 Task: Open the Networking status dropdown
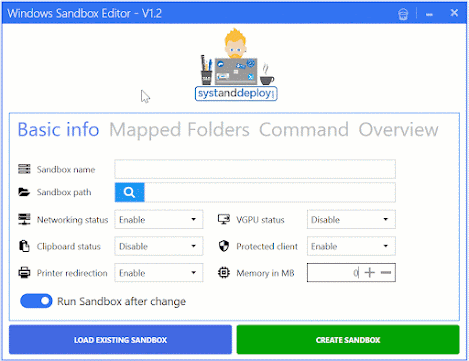(x=159, y=219)
